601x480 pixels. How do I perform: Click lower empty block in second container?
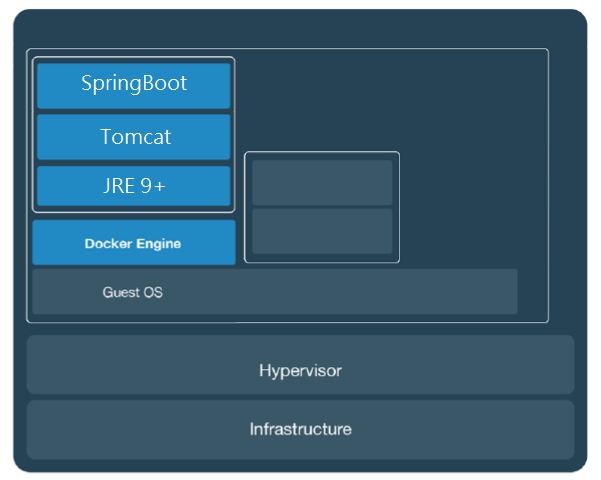[322, 231]
